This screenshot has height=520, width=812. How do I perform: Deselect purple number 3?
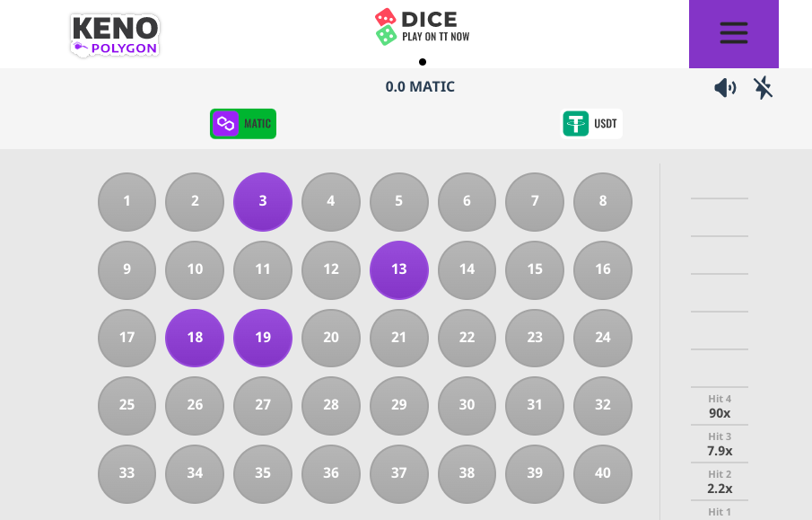pos(263,202)
